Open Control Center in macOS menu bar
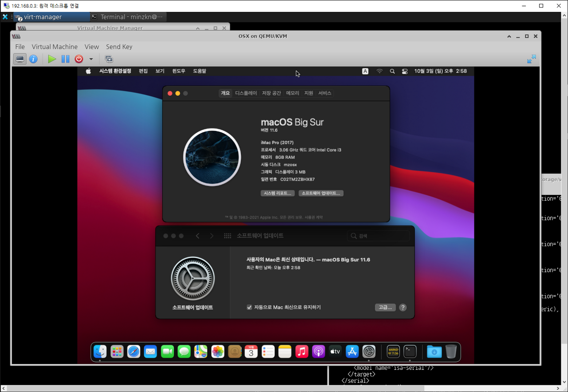Image resolution: width=568 pixels, height=392 pixels. (x=405, y=71)
